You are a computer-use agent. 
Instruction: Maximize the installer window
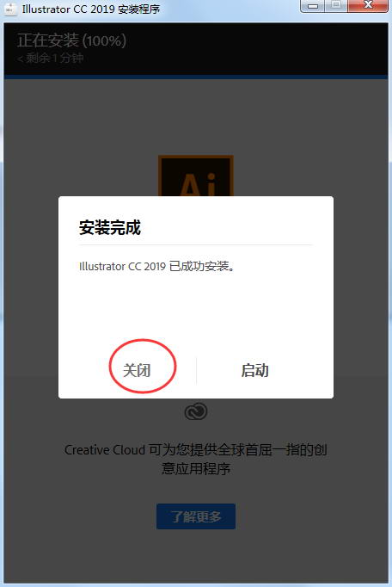[x=337, y=6]
